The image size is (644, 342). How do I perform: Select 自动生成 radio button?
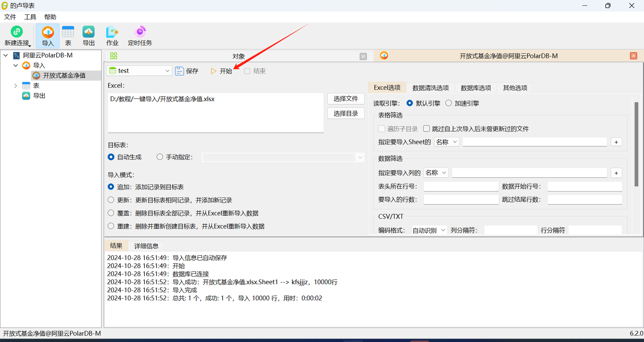point(111,157)
